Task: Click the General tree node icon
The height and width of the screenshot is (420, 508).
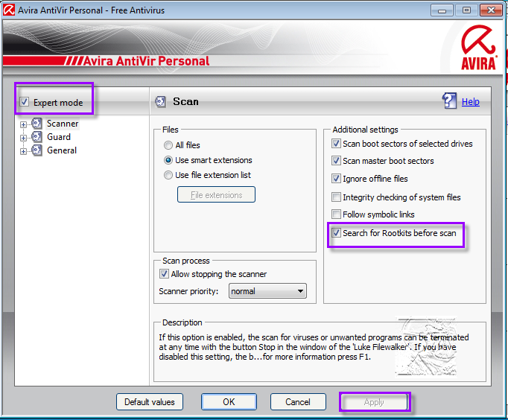Action: [37, 150]
